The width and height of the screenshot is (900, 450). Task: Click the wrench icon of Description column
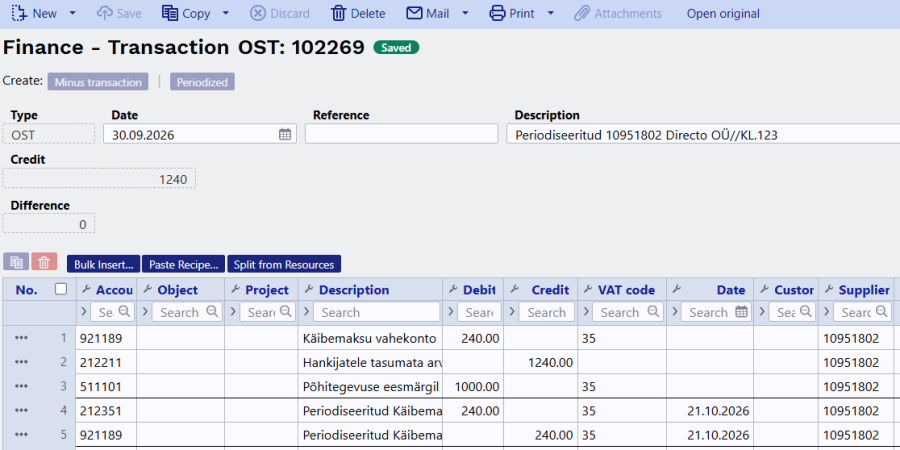(x=309, y=290)
